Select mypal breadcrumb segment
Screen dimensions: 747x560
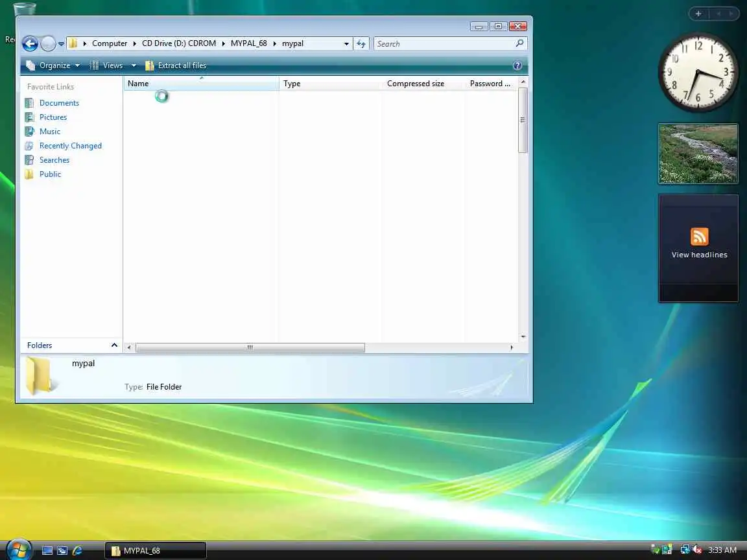292,43
